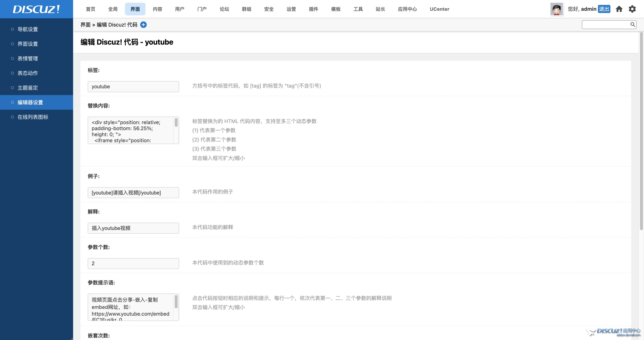Click the admin avatar picture

[556, 9]
